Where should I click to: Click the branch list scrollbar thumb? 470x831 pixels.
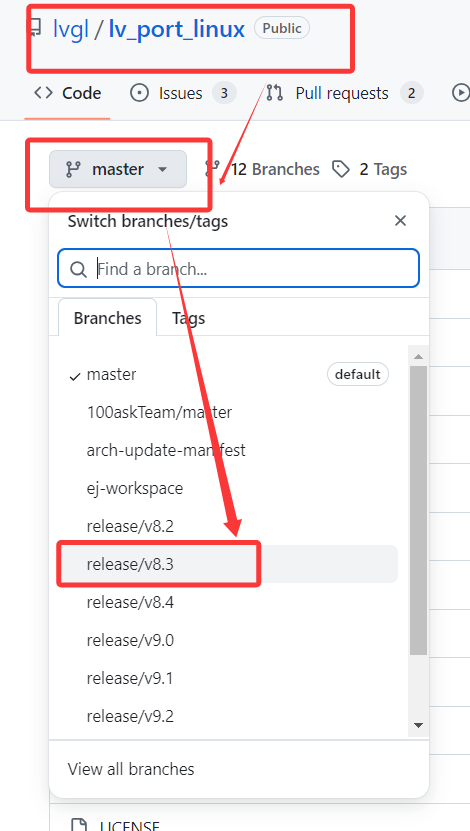coord(419,510)
